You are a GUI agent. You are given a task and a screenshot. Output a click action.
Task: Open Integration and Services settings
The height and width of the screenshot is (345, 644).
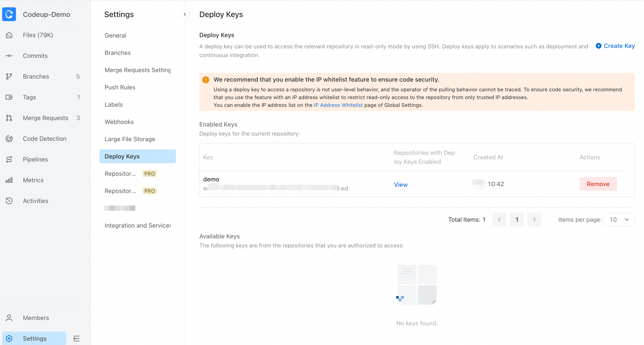pos(137,225)
